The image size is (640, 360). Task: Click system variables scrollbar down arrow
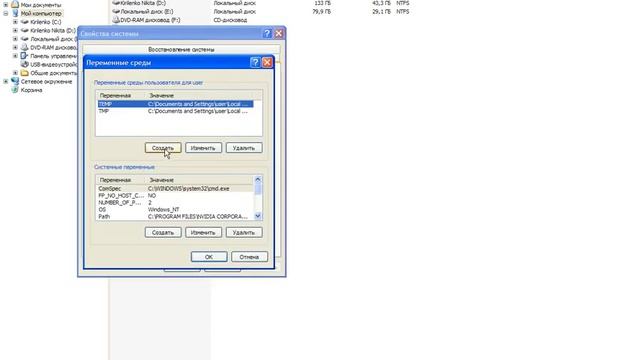click(258, 216)
